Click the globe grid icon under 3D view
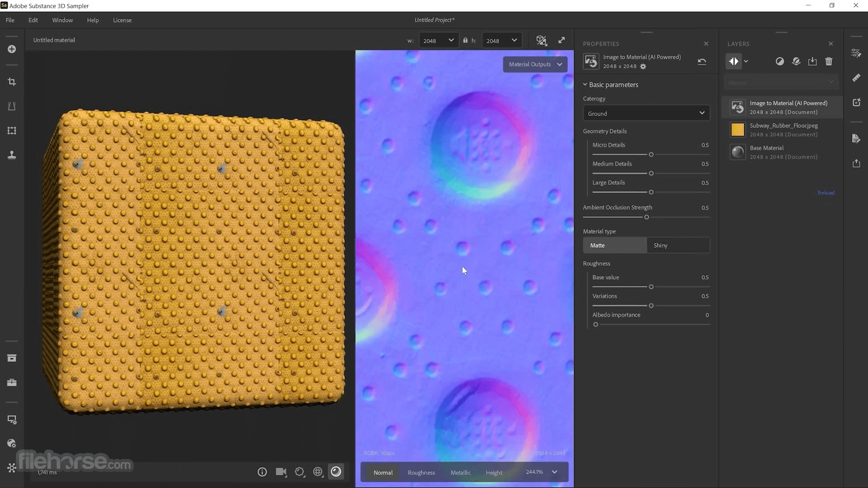868x488 pixels. (318, 472)
